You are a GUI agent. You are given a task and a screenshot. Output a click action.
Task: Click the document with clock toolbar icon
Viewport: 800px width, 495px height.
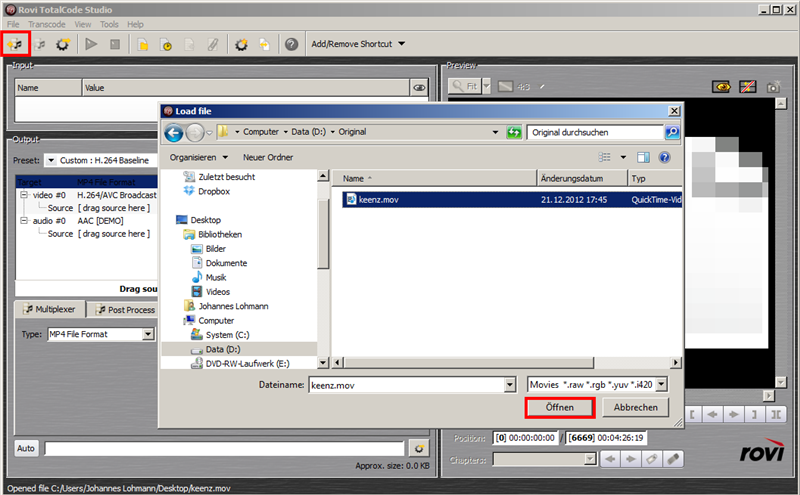pos(166,45)
